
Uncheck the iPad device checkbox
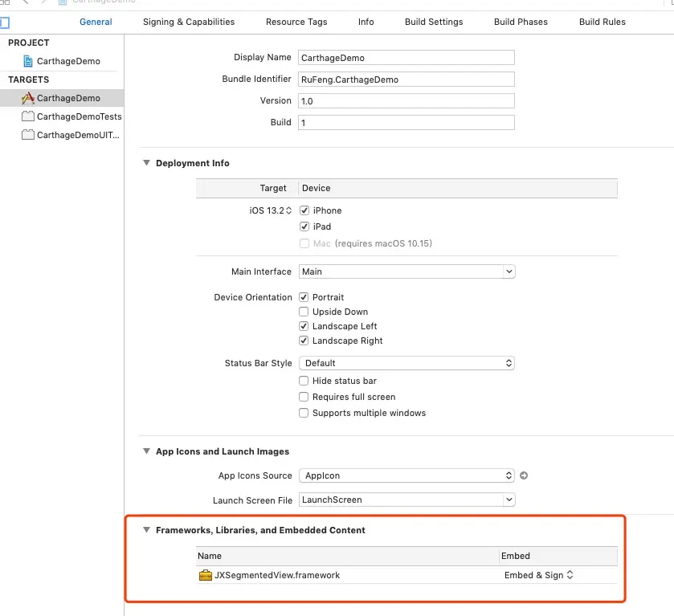(304, 226)
